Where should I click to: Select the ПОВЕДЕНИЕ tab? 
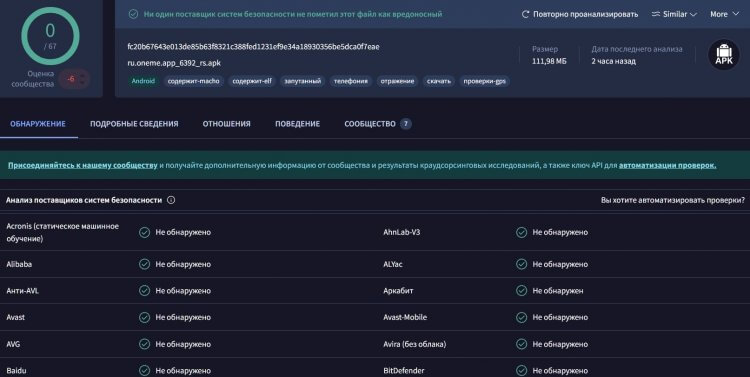tap(298, 124)
